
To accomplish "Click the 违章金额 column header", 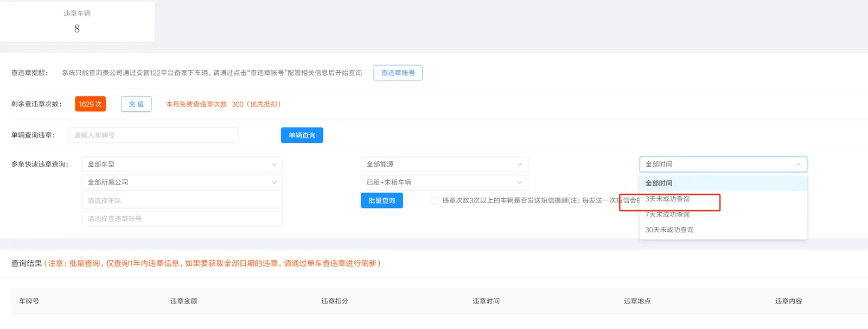I will [183, 301].
